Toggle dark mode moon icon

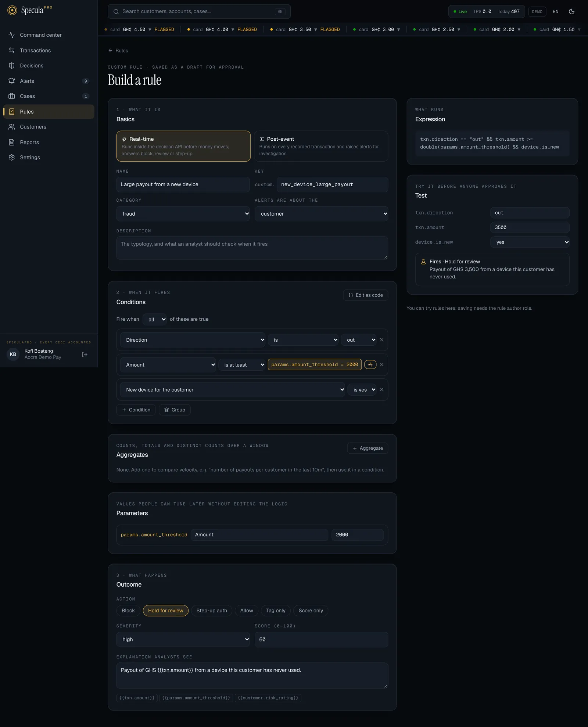coord(571,11)
